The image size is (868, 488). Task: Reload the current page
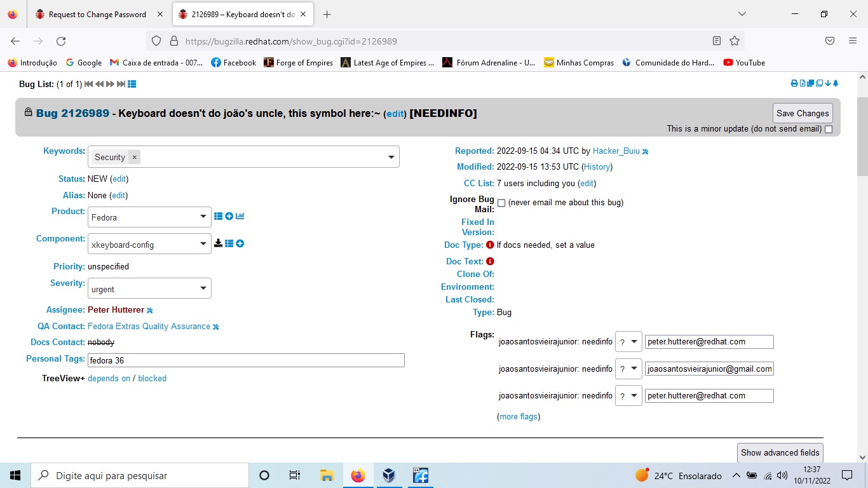pos(61,41)
